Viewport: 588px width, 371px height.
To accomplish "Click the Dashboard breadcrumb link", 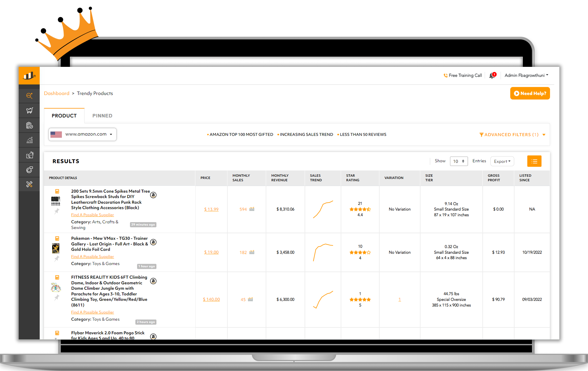I will click(57, 93).
